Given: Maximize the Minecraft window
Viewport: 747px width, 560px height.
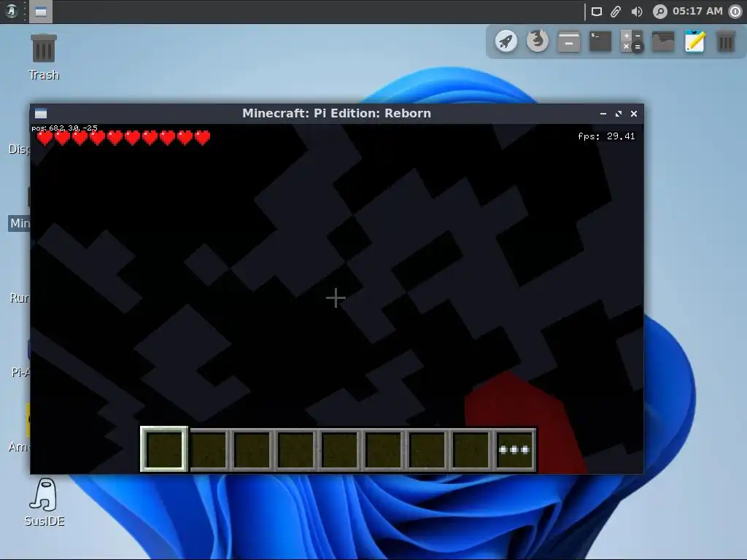Looking at the screenshot, I should pyautogui.click(x=619, y=114).
